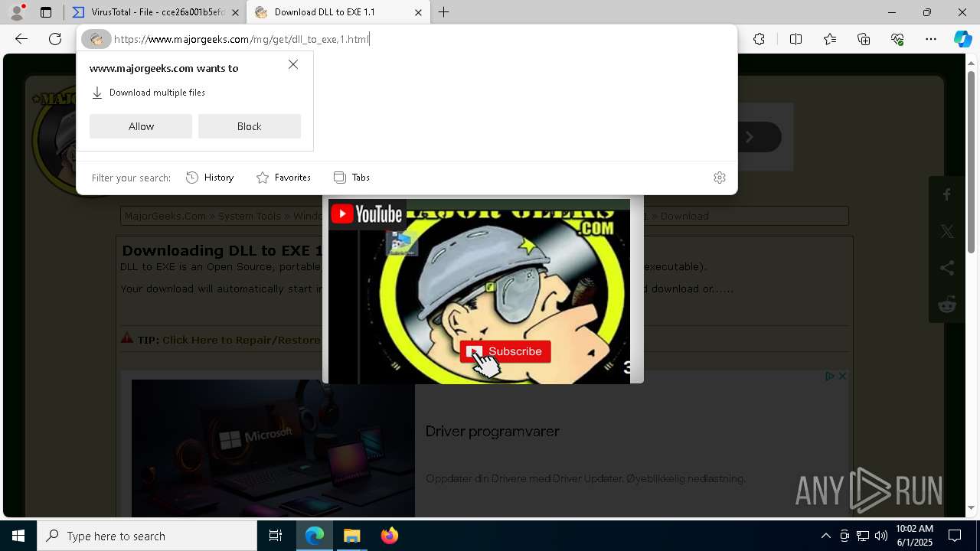This screenshot has width=980, height=551.
Task: Toggle Split screen icon
Action: [x=795, y=39]
